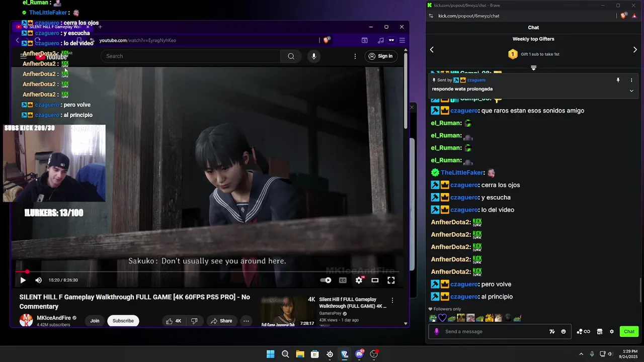Subscribe to MKIceAndFire channel
The width and height of the screenshot is (644, 362).
coord(123,321)
